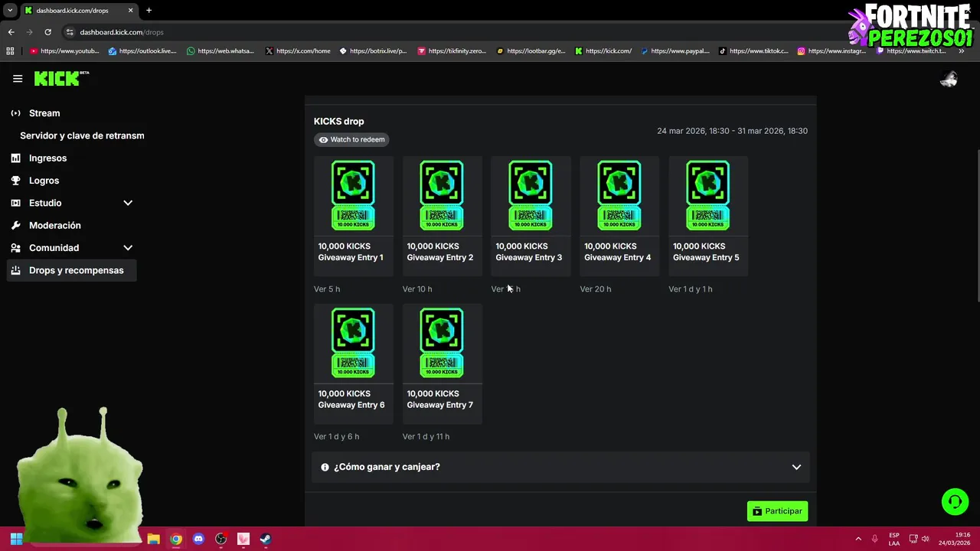Click the green support headset button

pyautogui.click(x=955, y=502)
